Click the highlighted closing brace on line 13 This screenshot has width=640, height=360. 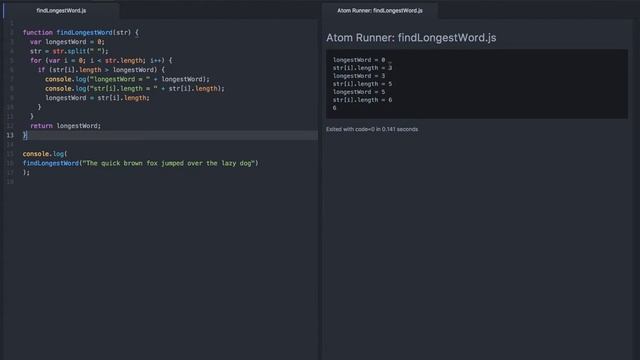point(25,135)
